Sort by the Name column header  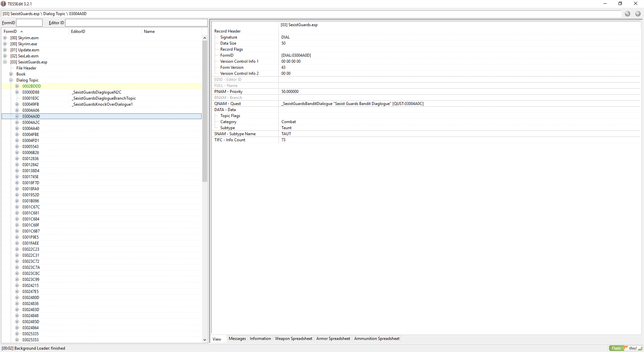[x=171, y=32]
